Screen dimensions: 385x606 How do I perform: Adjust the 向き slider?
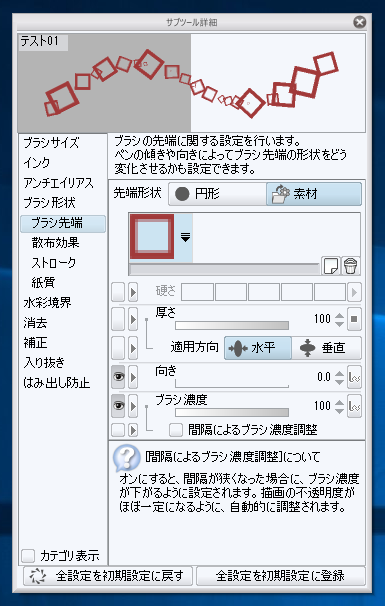coord(232,383)
